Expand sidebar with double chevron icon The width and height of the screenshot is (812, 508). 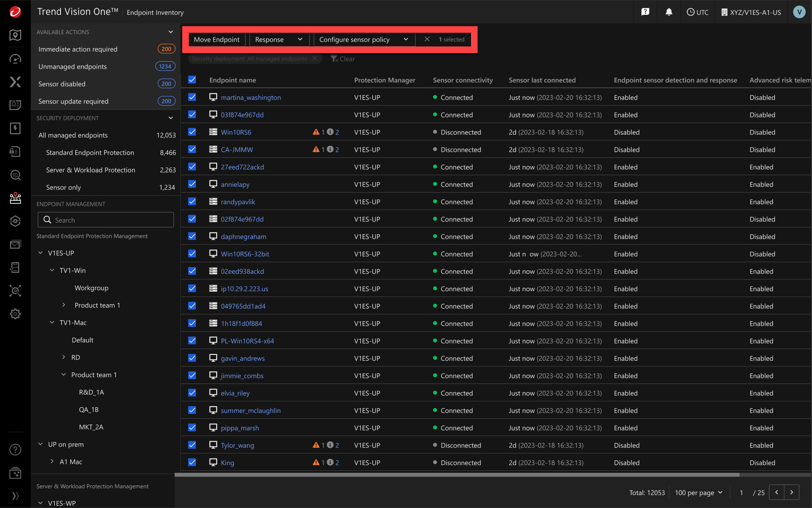[x=15, y=496]
